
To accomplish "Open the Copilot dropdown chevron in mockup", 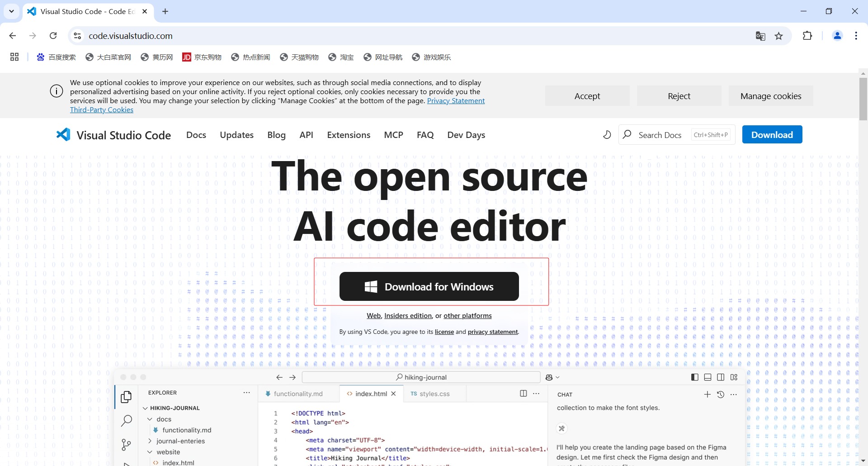I will point(558,377).
